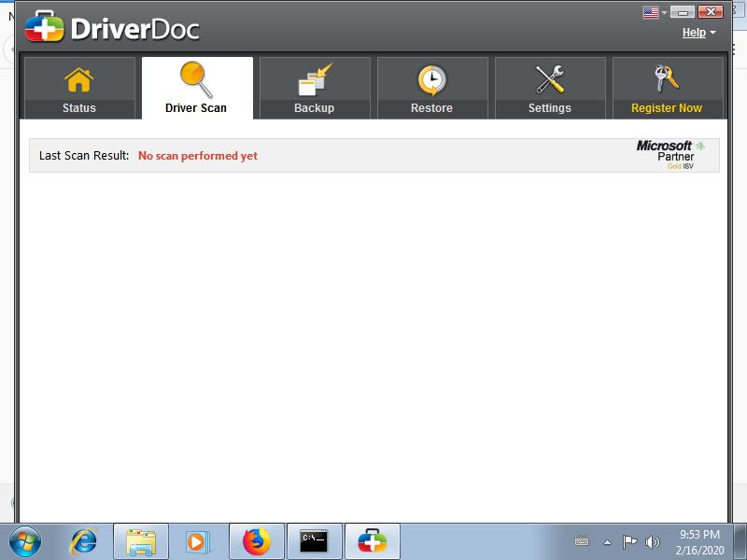This screenshot has width=747, height=560.
Task: Go to the Restore tab
Action: click(432, 88)
